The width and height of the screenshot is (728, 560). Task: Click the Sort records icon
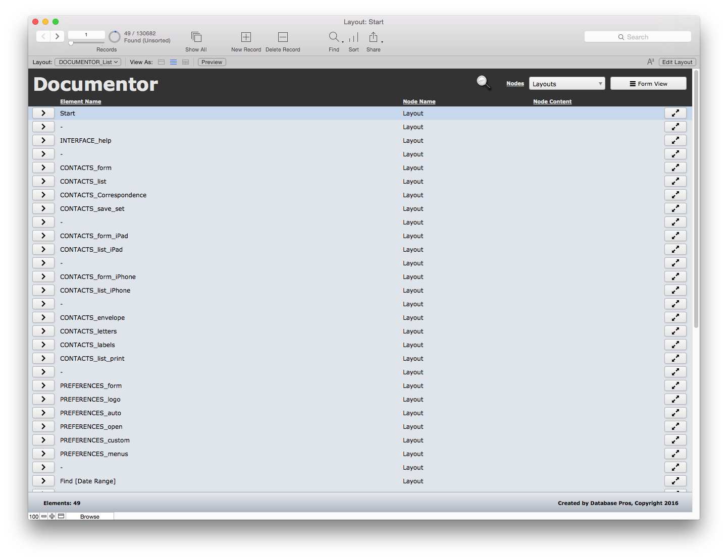[x=353, y=37]
